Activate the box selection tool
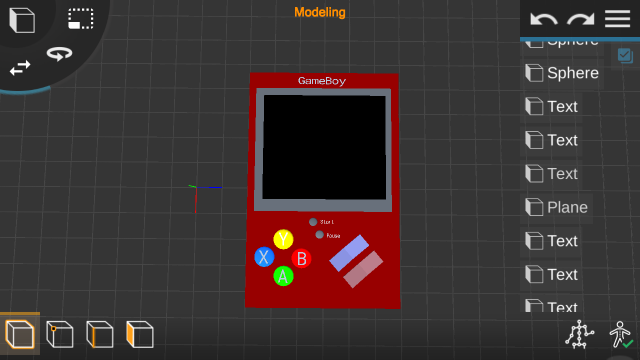Viewport: 640px width, 360px height. point(80,19)
